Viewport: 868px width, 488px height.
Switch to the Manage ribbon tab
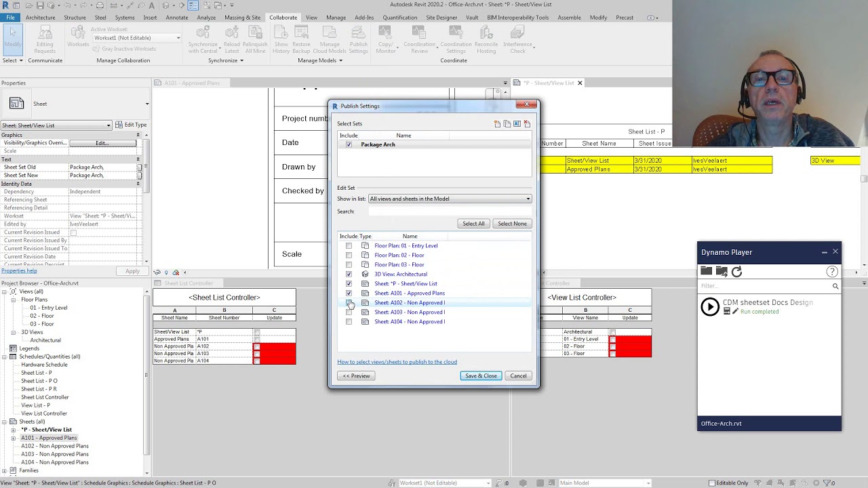click(336, 18)
